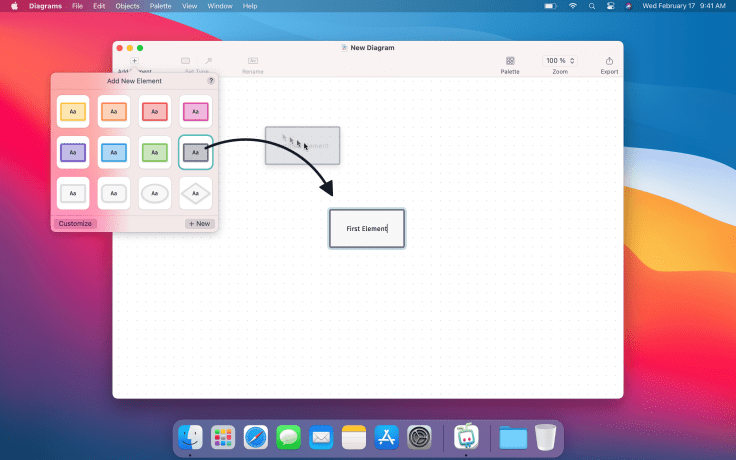Choose the pink element style
The height and width of the screenshot is (460, 736).
(195, 112)
